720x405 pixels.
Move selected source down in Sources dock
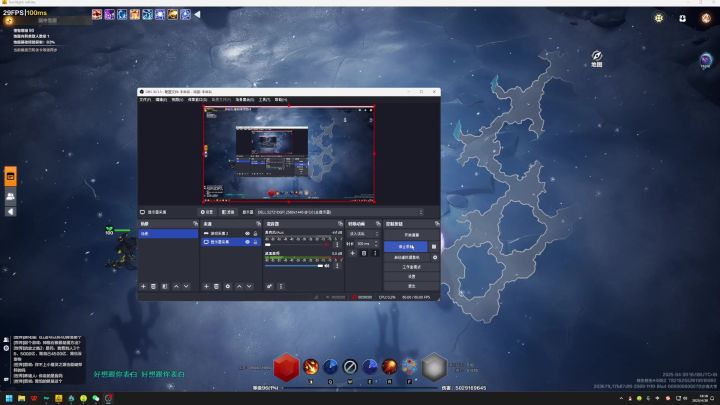click(249, 287)
